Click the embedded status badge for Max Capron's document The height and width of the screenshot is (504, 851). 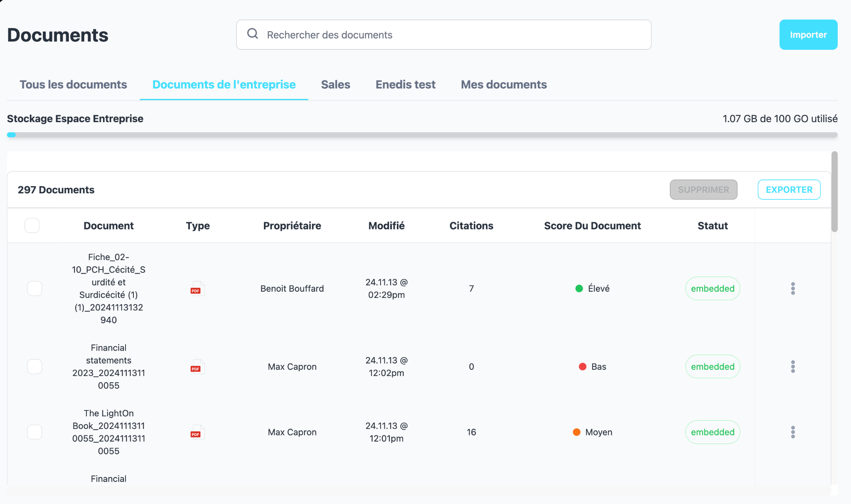pos(712,366)
